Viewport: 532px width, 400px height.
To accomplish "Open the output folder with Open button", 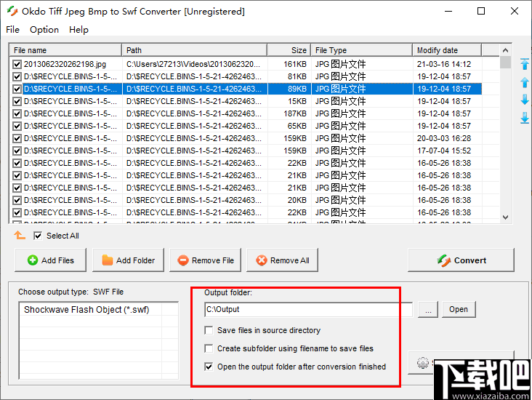I will 459,309.
